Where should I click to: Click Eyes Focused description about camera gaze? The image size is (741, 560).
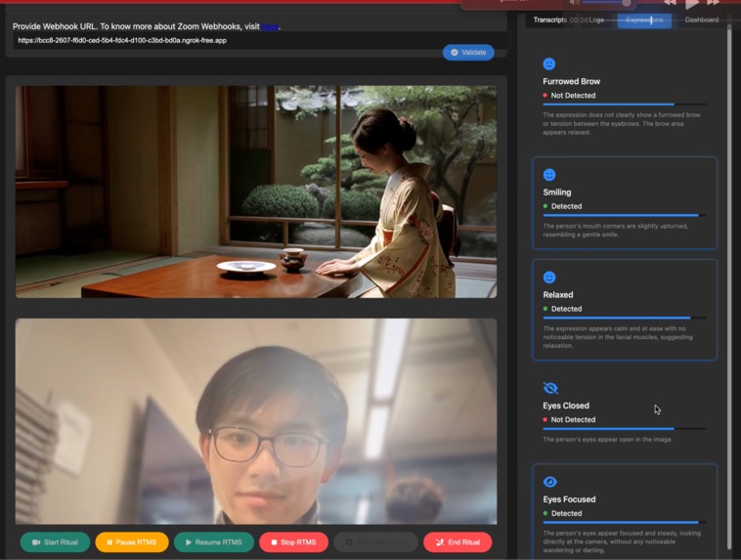(x=622, y=541)
